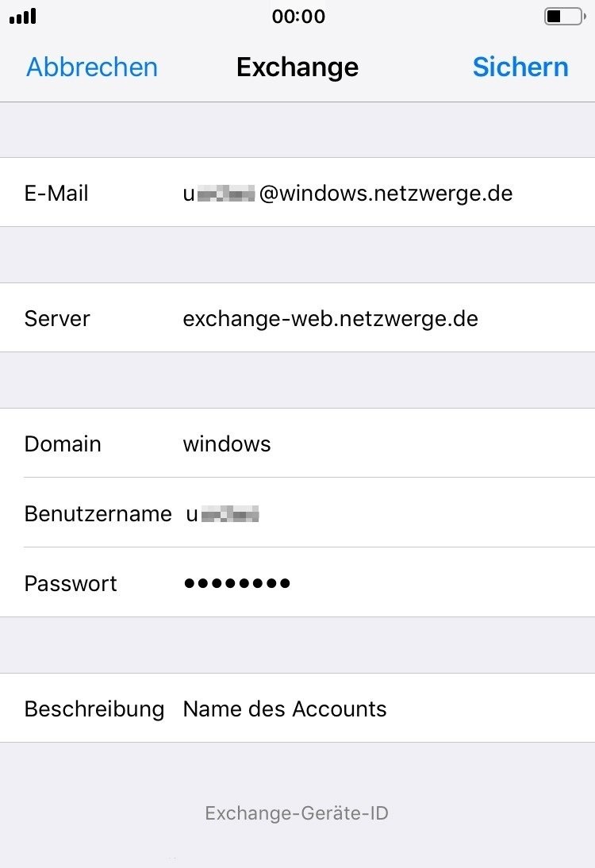Select the Exchange title in the header
Image resolution: width=595 pixels, height=868 pixels.
[297, 67]
